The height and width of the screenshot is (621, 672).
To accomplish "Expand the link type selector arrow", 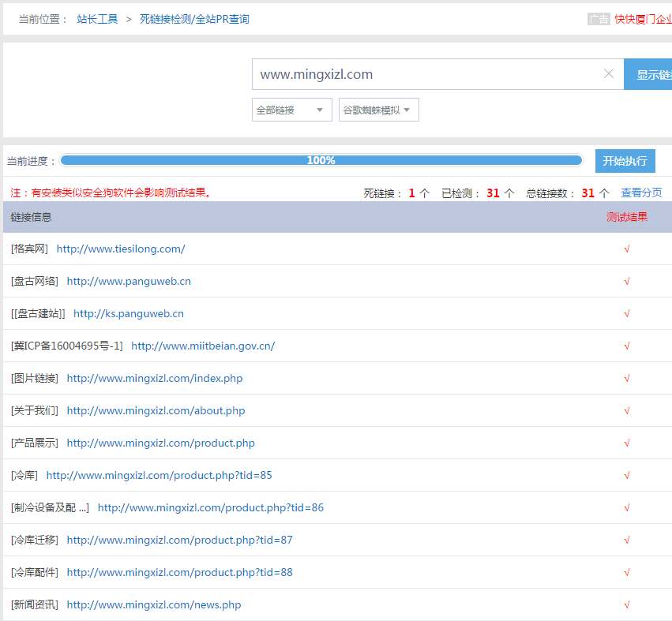I will 321,110.
